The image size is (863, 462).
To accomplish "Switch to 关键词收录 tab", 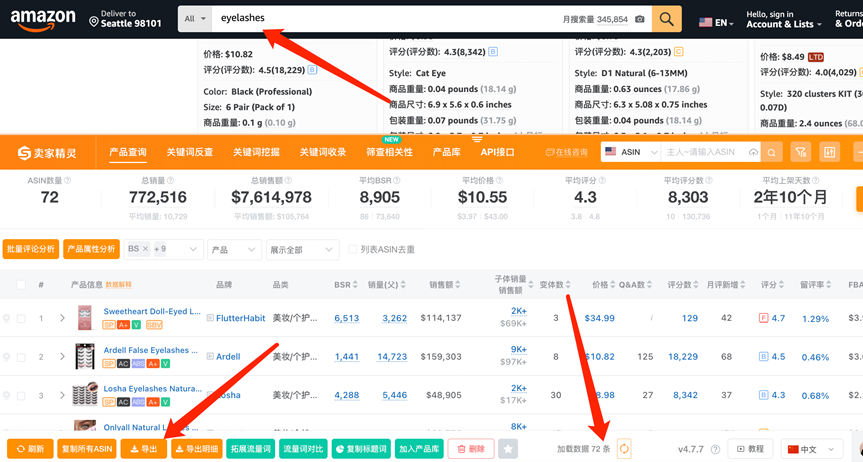I will pos(323,153).
